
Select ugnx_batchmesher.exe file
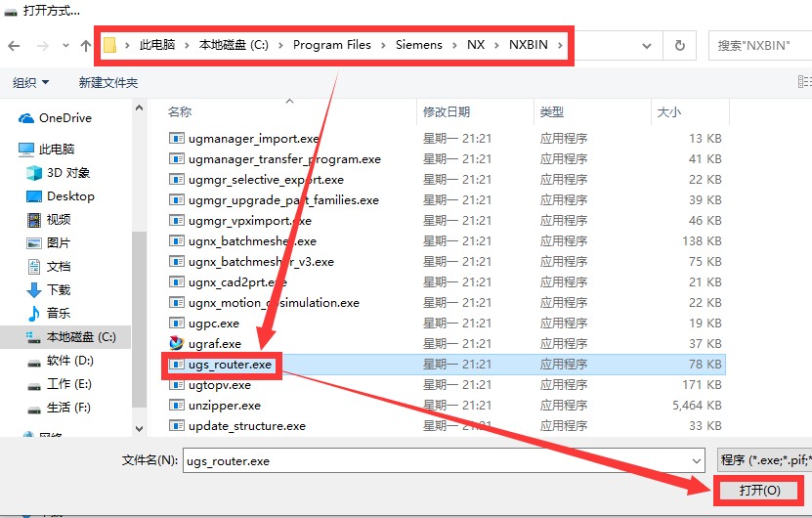click(242, 241)
